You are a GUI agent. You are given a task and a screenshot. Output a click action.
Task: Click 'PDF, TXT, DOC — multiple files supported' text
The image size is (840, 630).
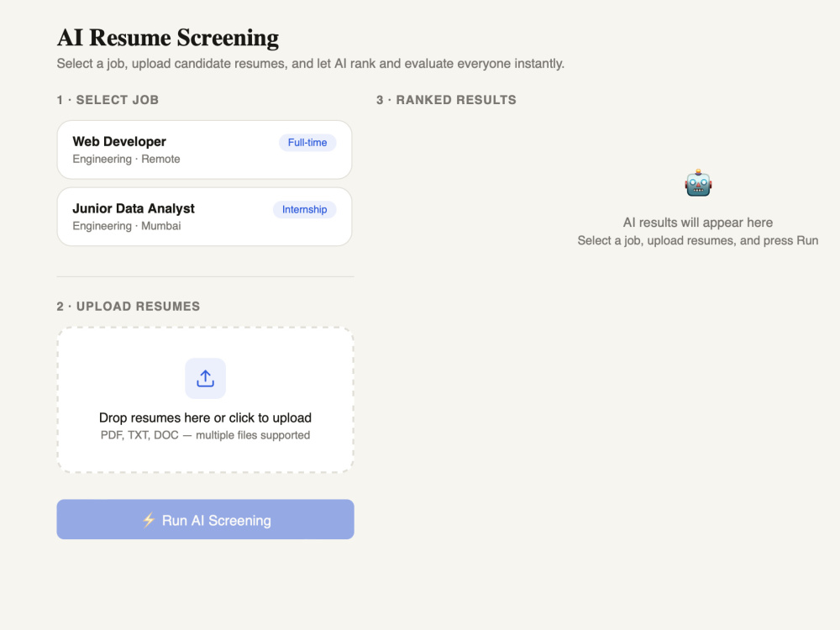tap(205, 435)
